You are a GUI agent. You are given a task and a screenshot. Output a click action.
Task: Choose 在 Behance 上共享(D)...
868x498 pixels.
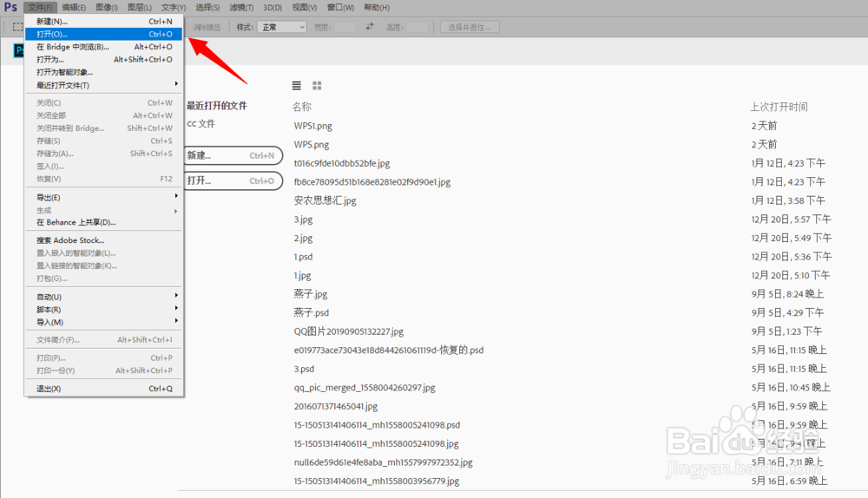(x=103, y=222)
